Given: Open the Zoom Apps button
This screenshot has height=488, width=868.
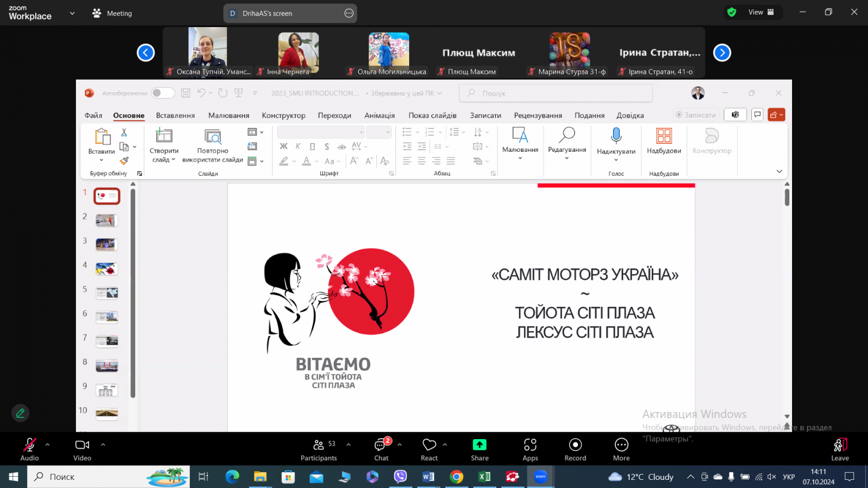Looking at the screenshot, I should (530, 450).
